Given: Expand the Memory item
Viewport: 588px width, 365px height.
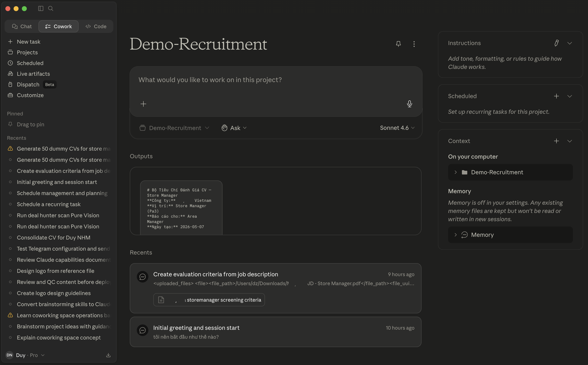Looking at the screenshot, I should pos(510,235).
